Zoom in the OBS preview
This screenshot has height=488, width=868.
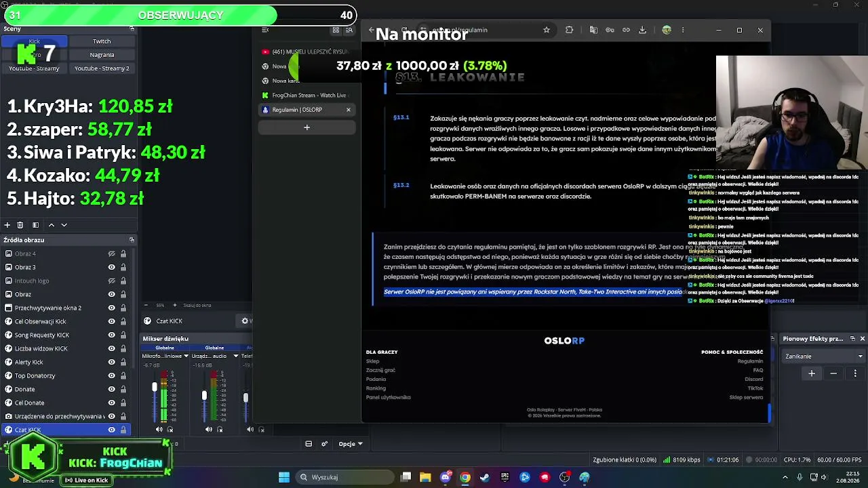[x=175, y=306]
